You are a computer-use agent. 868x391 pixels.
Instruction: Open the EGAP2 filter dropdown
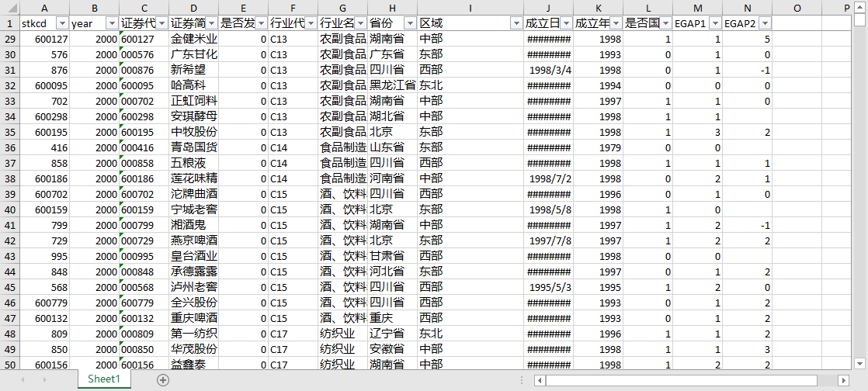point(765,23)
